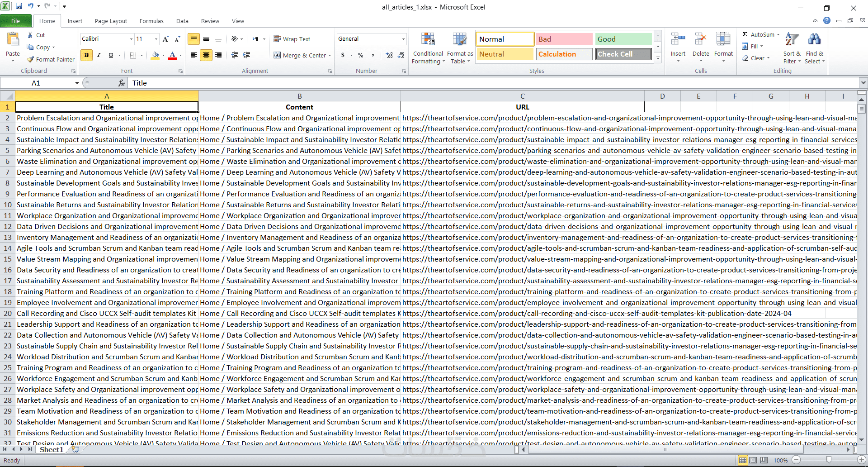The height and width of the screenshot is (467, 868).
Task: Expand the Clear dropdown in Editing
Action: click(x=768, y=58)
